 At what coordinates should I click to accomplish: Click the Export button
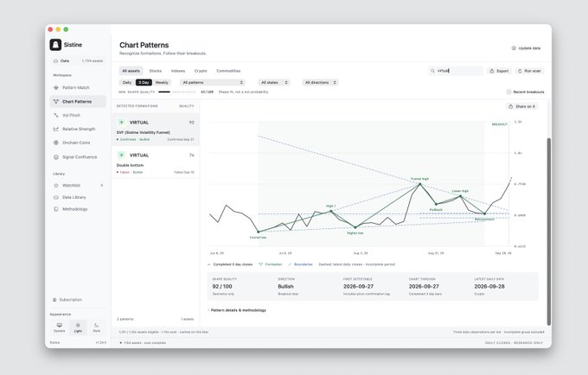tap(499, 71)
